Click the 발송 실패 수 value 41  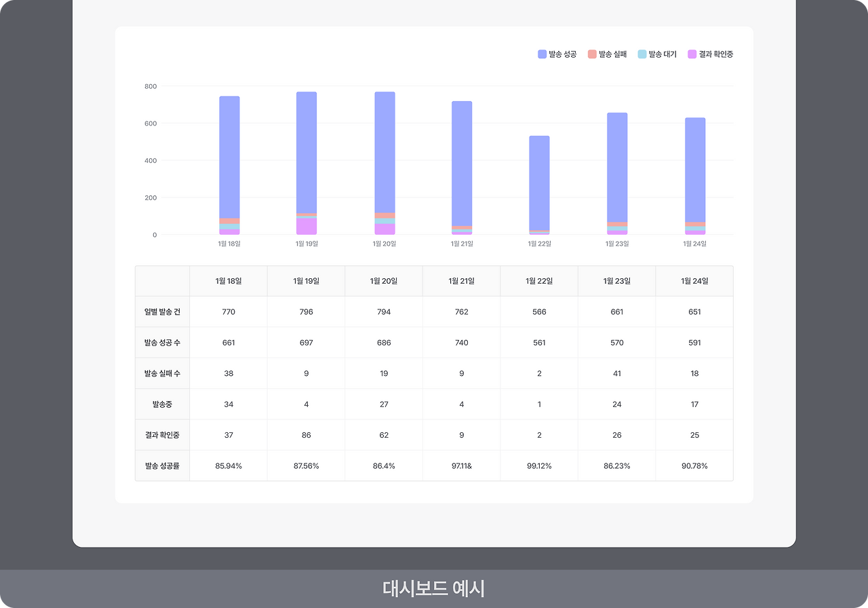click(x=616, y=373)
